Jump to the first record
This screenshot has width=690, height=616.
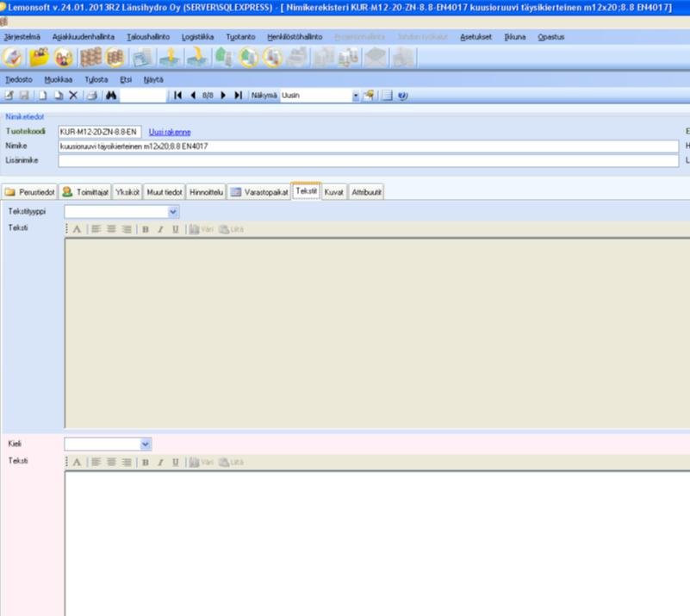[177, 96]
